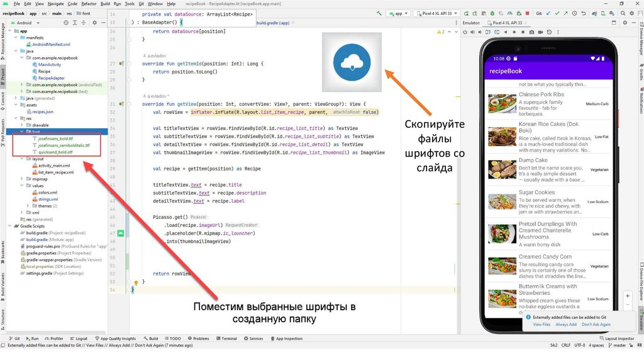Open the Refactor menu

[89, 4]
